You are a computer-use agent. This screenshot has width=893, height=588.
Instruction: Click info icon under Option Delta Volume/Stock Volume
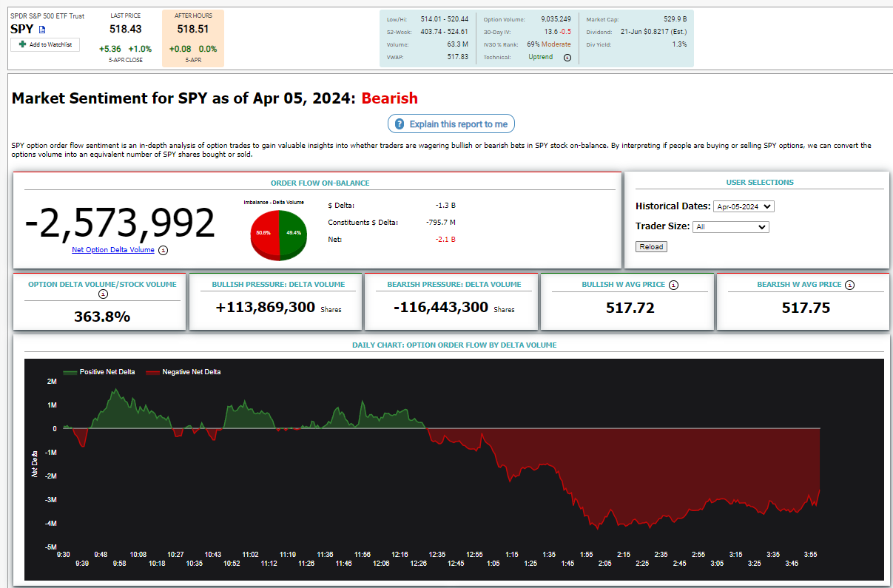(x=103, y=294)
